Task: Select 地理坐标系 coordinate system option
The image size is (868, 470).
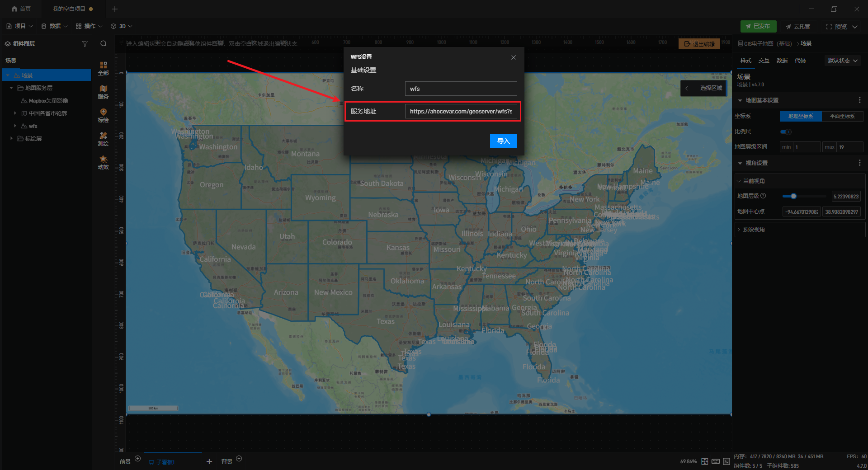Action: tap(800, 117)
